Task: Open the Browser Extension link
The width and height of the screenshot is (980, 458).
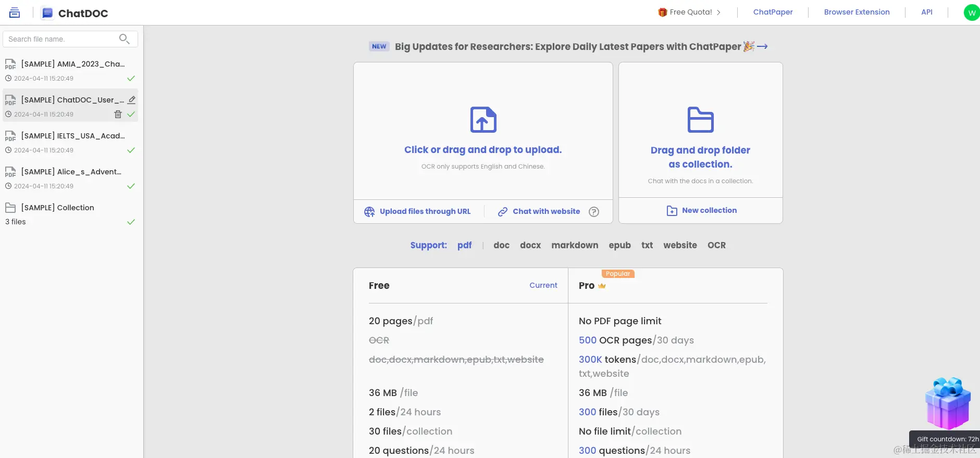Action: [x=857, y=12]
